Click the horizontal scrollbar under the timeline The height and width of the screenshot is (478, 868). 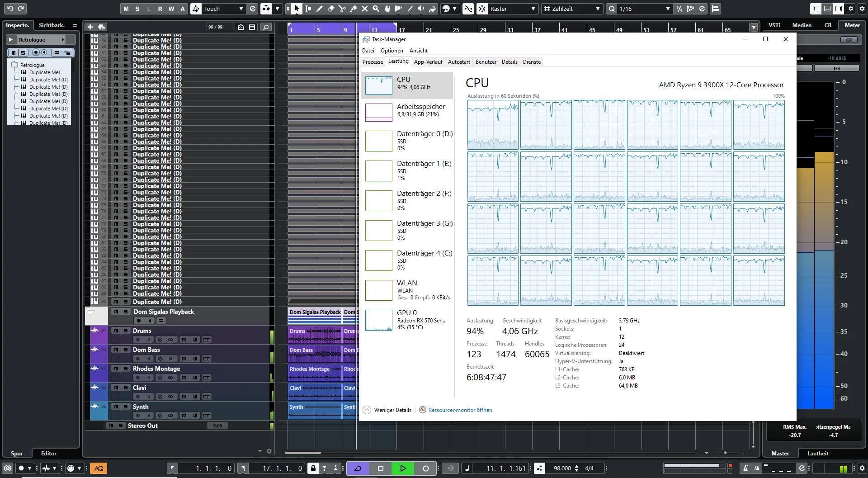pos(303,453)
